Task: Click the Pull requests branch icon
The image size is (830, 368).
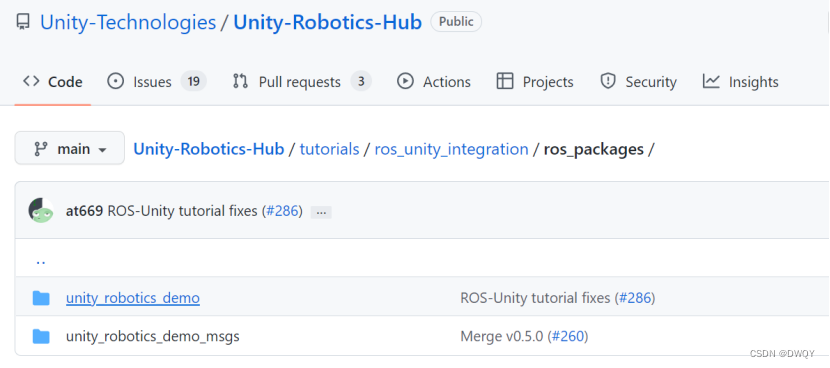Action: pos(240,82)
